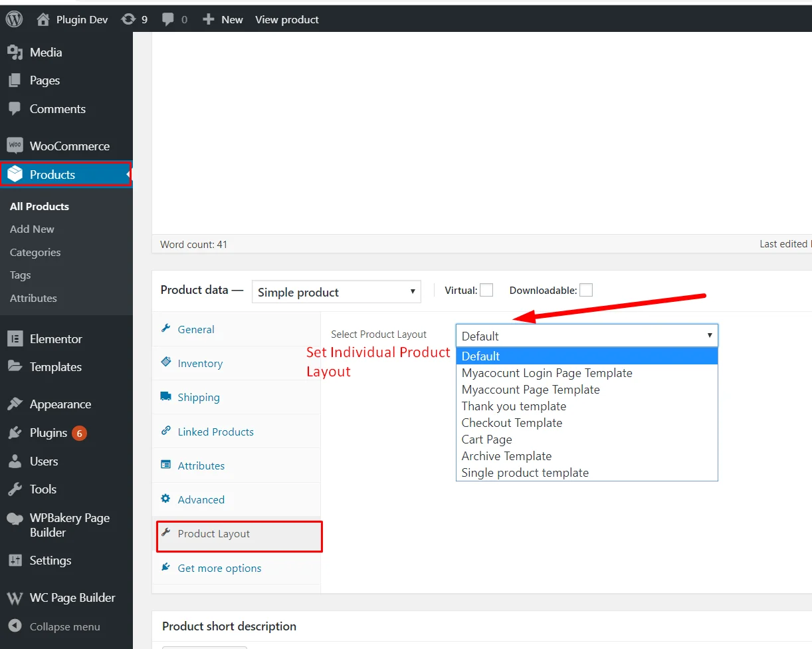Enable the Virtual checkbox
Viewport: 812px width, 649px height.
point(486,290)
